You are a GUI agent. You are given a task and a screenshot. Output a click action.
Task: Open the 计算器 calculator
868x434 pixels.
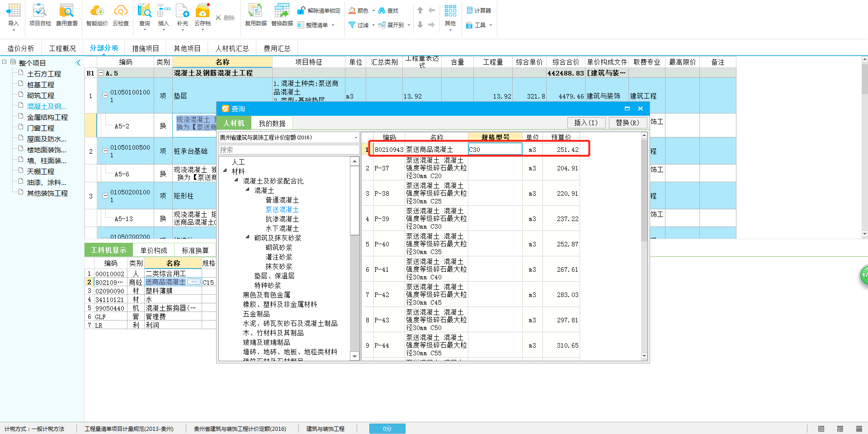tap(479, 10)
